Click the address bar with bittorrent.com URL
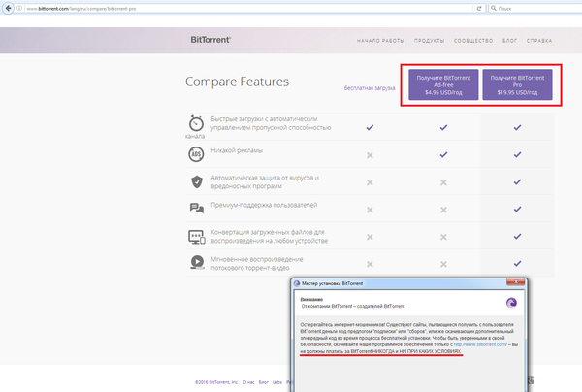 point(194,8)
